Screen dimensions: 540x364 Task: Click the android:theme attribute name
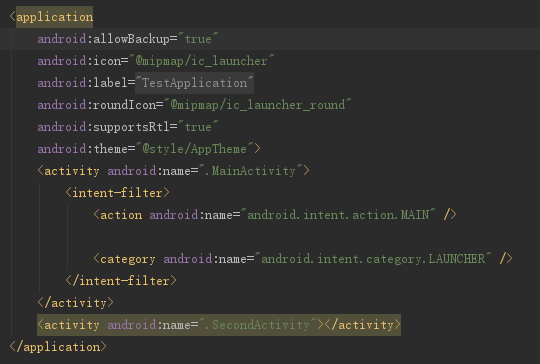[83, 149]
